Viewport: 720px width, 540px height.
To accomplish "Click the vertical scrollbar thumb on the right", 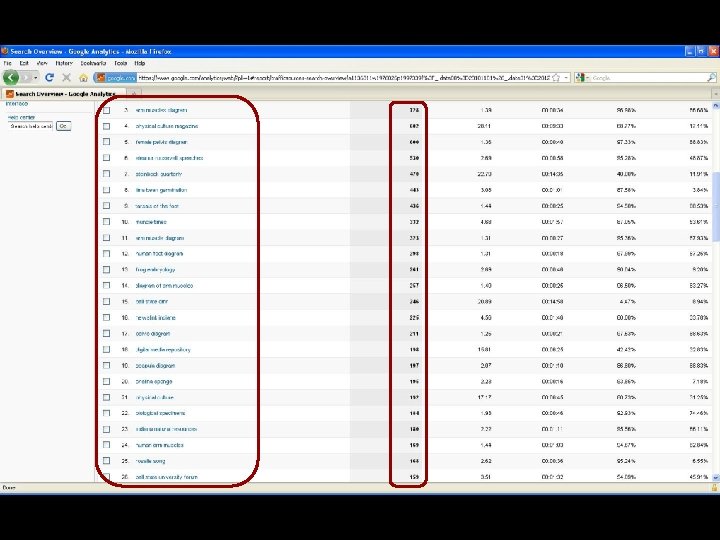I will 715,208.
